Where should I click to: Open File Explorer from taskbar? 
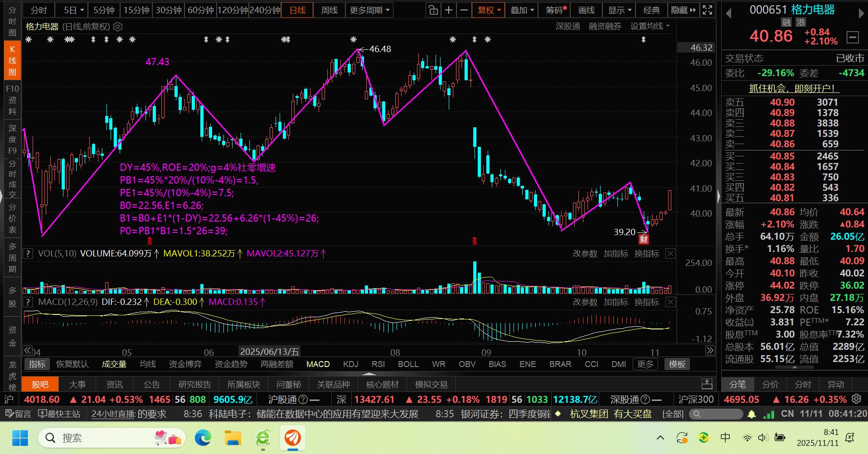233,438
